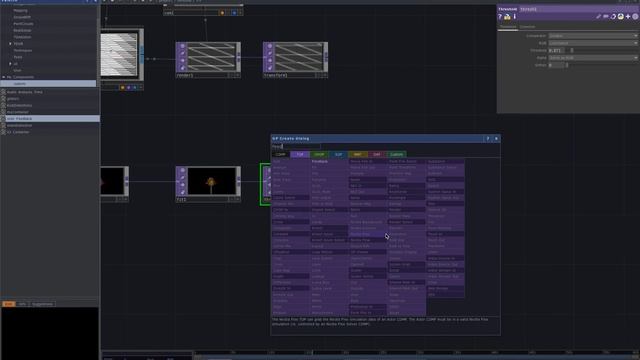Toggle the lock flag on render1 node
640x360 pixels.
tap(182, 68)
